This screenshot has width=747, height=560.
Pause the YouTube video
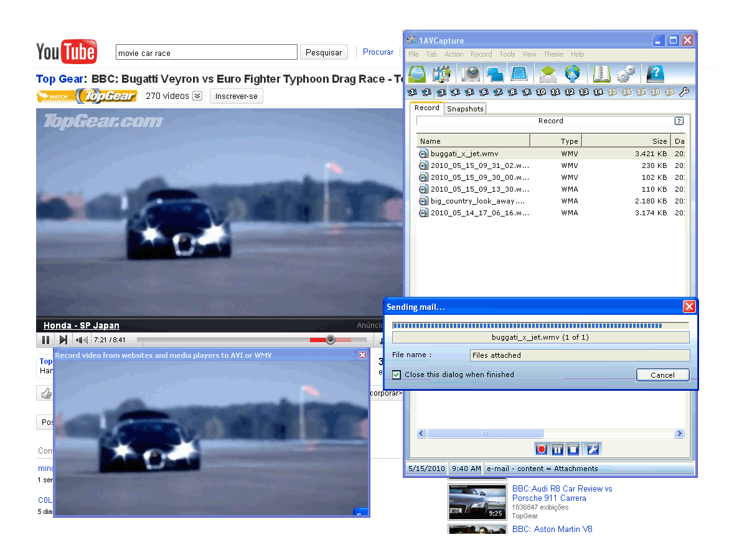[45, 340]
